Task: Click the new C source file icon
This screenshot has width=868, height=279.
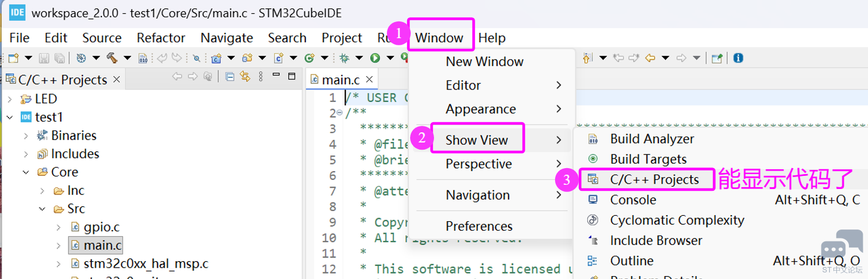Action: coord(278,58)
